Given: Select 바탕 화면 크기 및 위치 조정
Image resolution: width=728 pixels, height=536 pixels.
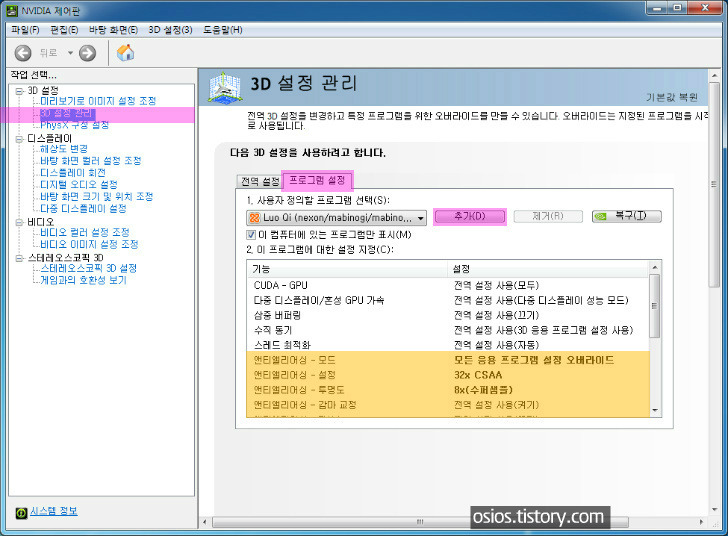Looking at the screenshot, I should 97,196.
